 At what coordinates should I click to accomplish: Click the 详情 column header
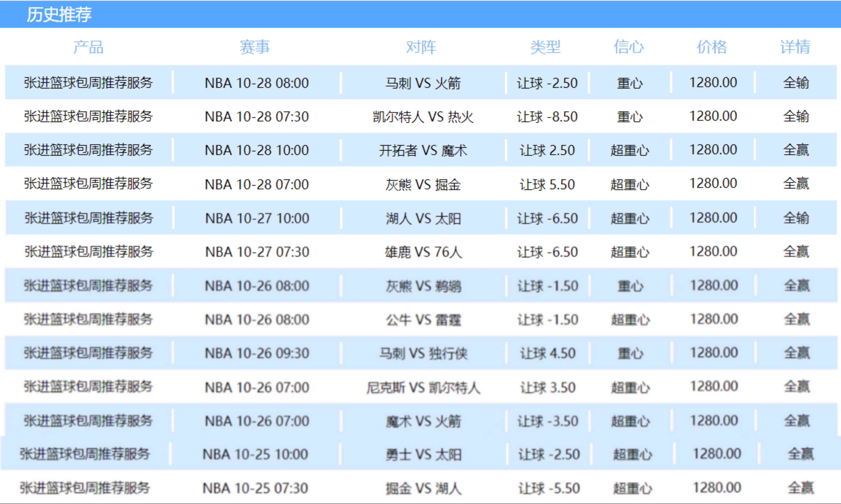click(x=795, y=47)
